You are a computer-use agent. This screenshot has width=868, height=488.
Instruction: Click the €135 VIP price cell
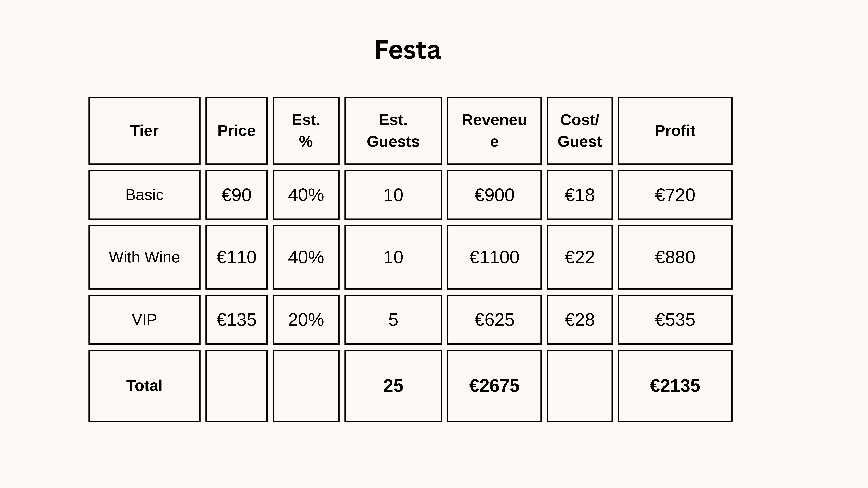click(x=236, y=320)
